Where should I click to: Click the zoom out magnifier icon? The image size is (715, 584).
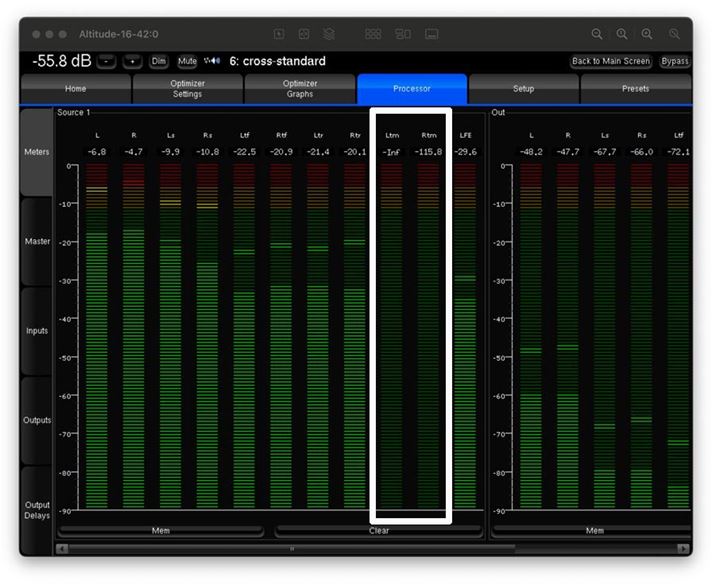pyautogui.click(x=597, y=34)
